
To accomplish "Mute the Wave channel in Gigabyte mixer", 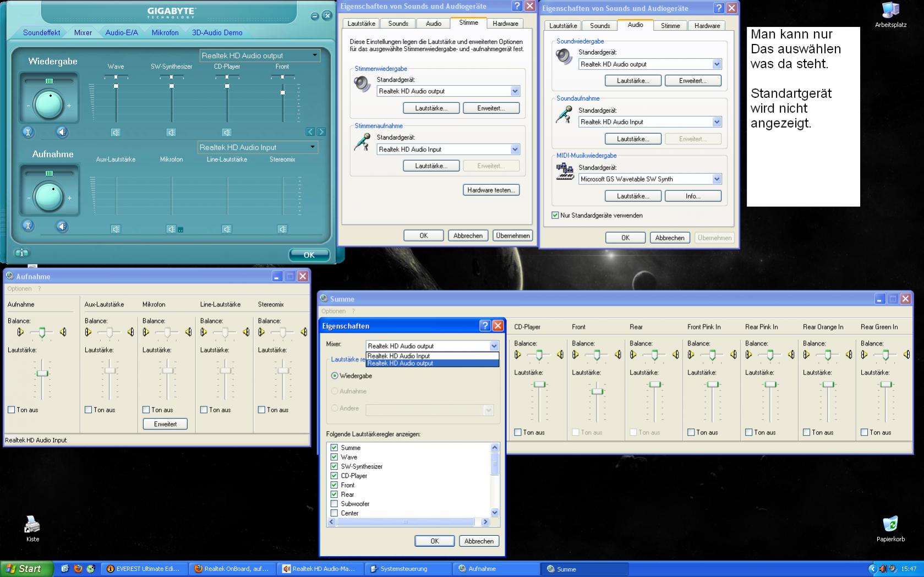I will 116,133.
